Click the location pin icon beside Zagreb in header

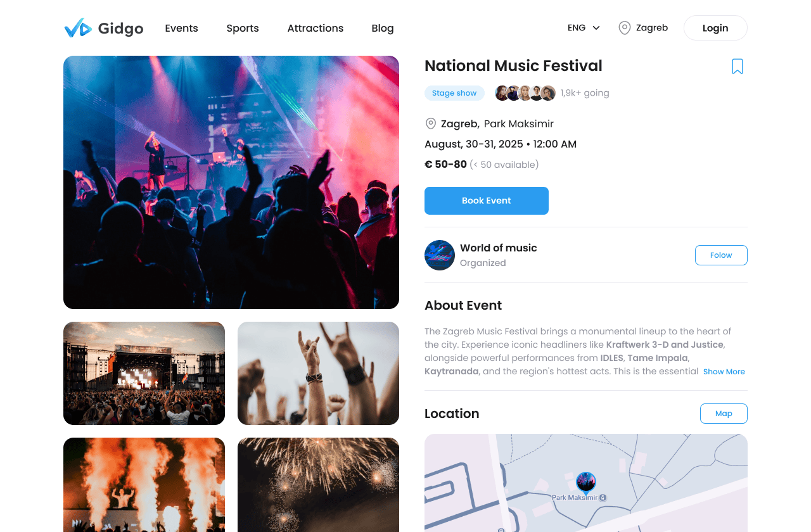(625, 28)
